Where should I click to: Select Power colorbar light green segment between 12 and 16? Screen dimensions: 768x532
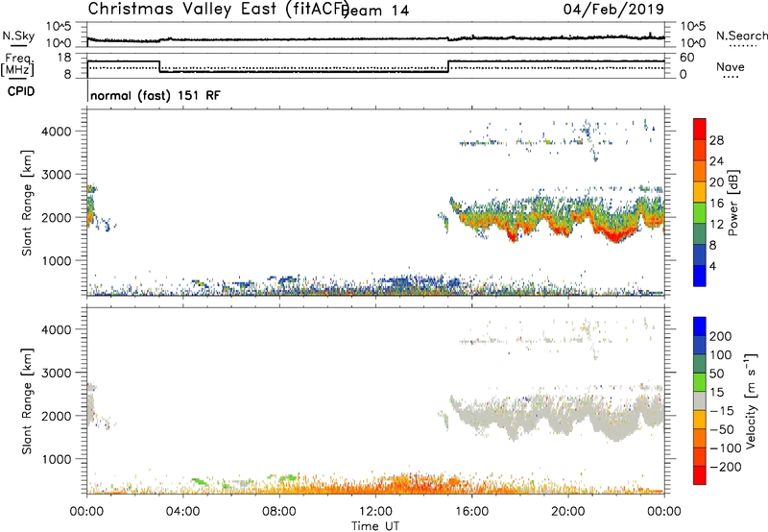point(700,213)
